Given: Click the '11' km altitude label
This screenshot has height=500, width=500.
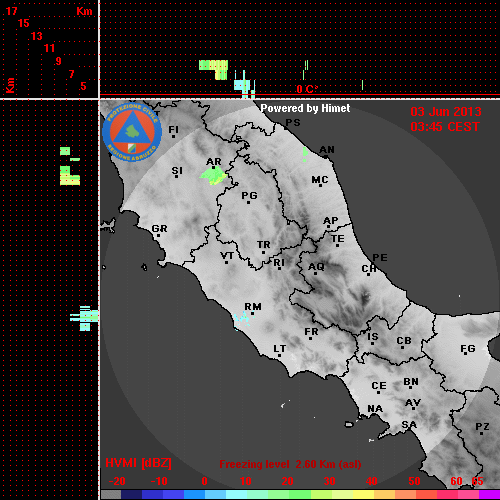Looking at the screenshot, I should (49, 48).
